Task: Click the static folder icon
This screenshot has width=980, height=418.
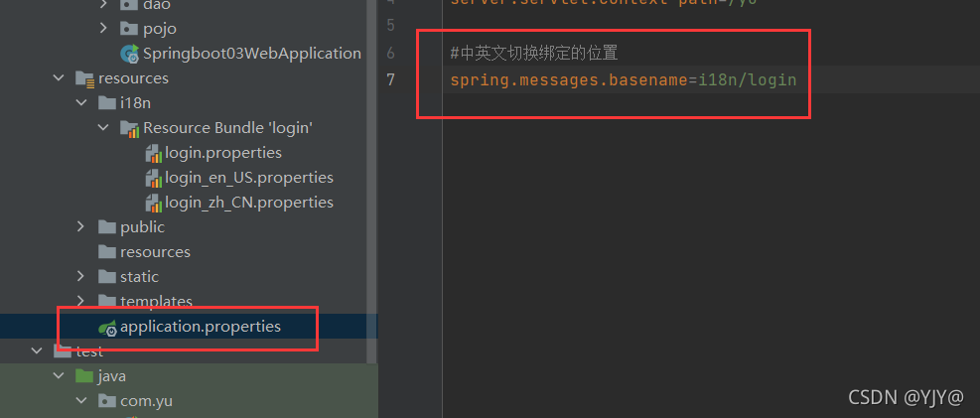Action: coord(107,277)
